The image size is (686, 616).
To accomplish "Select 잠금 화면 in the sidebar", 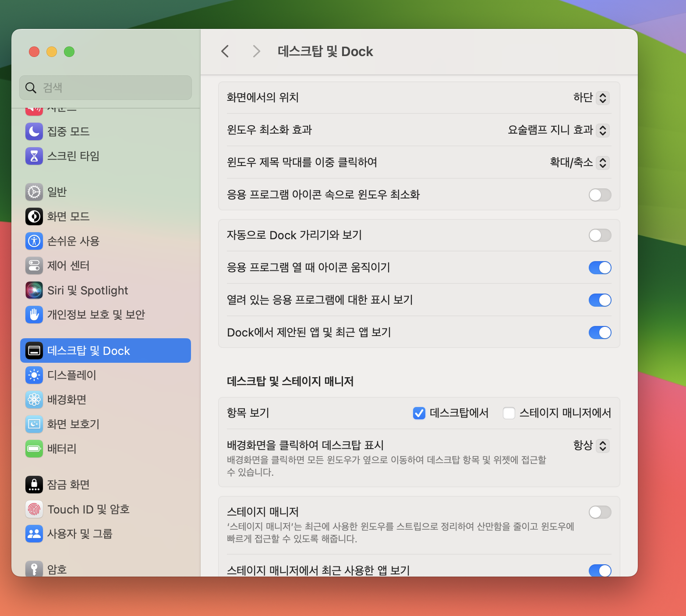I will tap(106, 485).
